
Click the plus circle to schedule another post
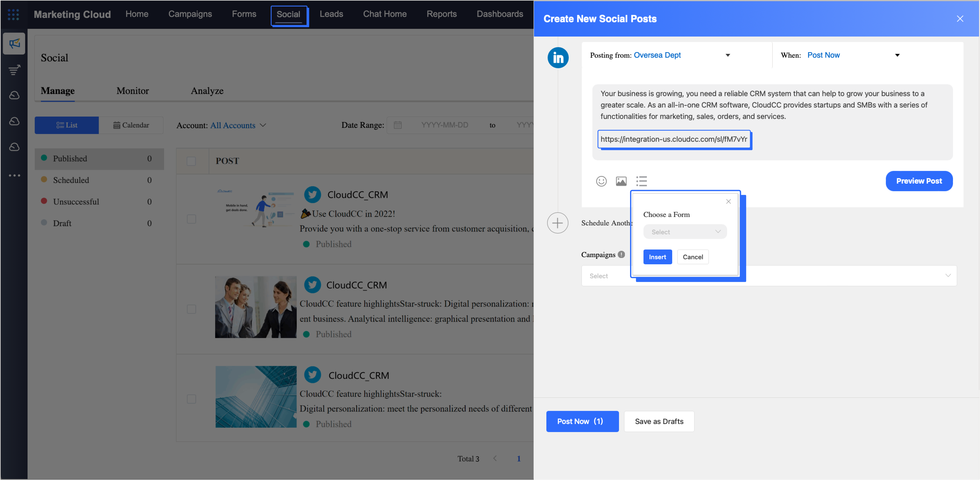click(557, 223)
